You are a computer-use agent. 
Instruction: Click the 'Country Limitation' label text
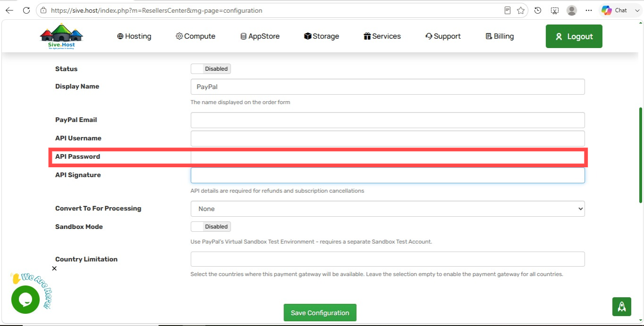click(86, 259)
